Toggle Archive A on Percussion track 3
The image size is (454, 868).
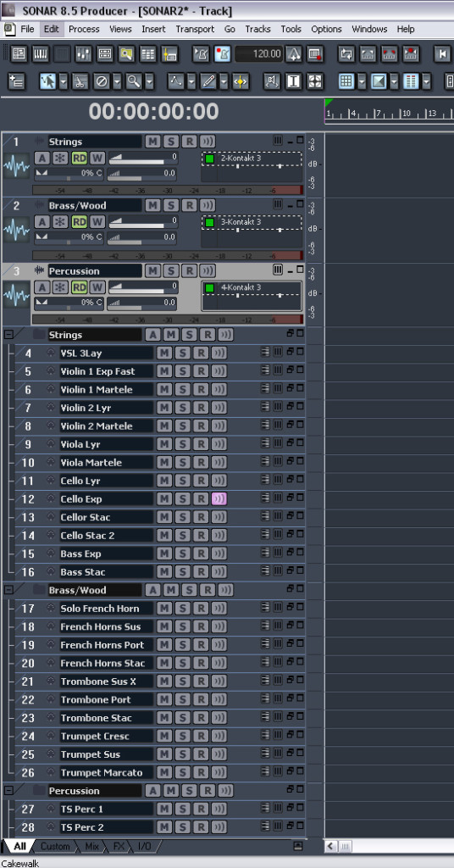[x=42, y=287]
